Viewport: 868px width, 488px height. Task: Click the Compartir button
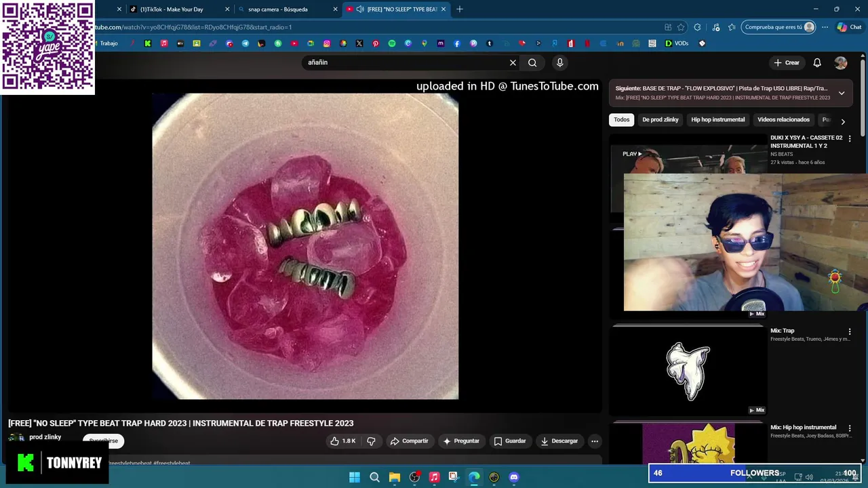point(409,441)
